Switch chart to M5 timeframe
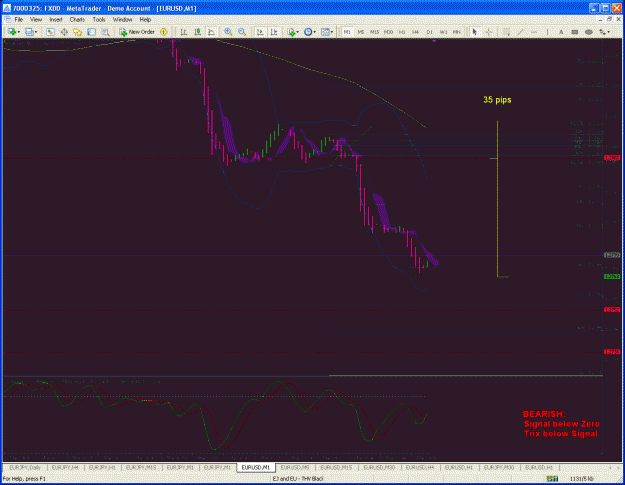 pyautogui.click(x=361, y=32)
